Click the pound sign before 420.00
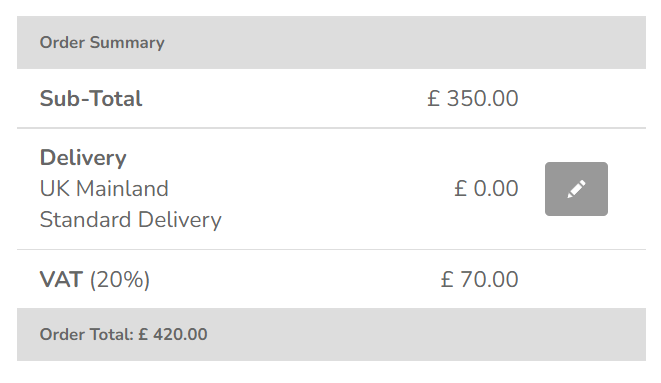 coord(143,335)
